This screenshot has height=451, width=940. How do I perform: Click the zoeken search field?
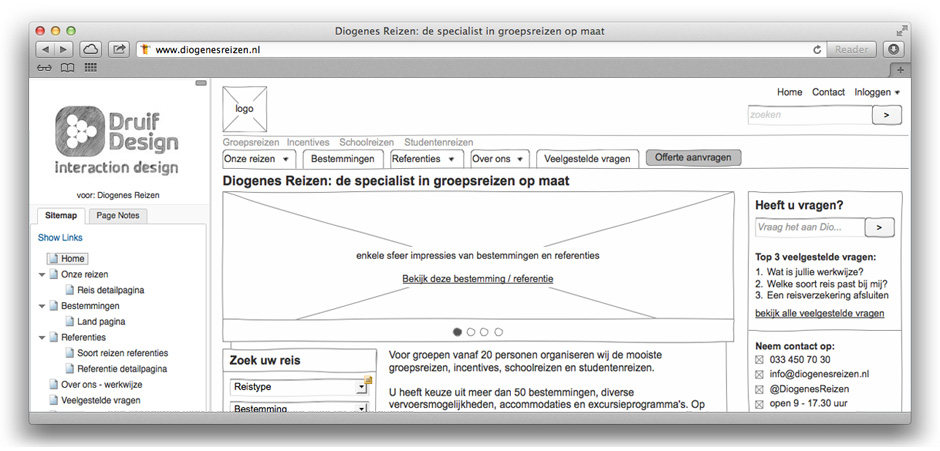809,115
